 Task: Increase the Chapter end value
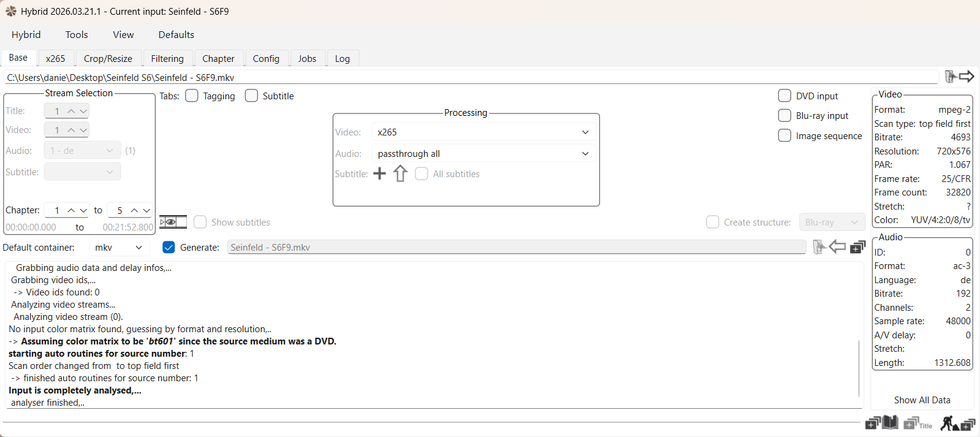click(x=134, y=210)
